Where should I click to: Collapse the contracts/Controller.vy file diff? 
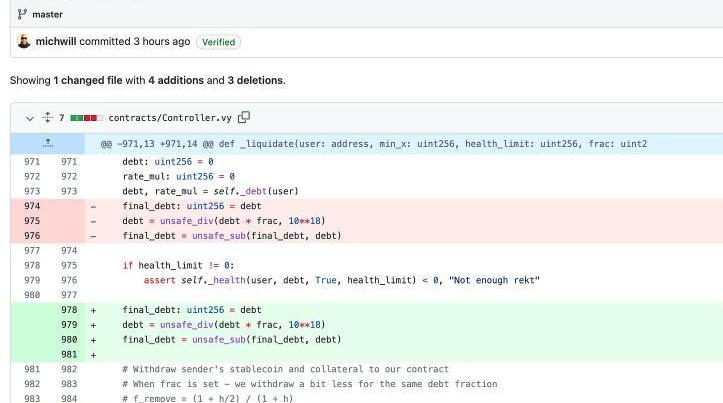(x=30, y=118)
